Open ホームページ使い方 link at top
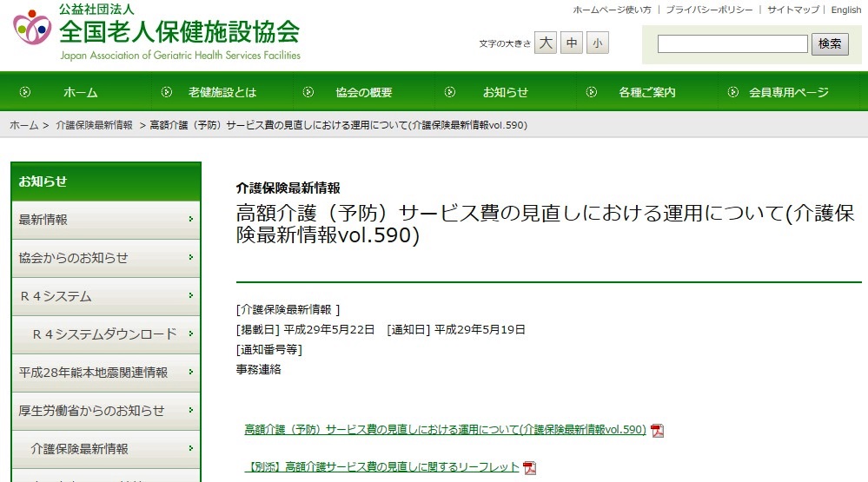The image size is (868, 482). tap(612, 10)
